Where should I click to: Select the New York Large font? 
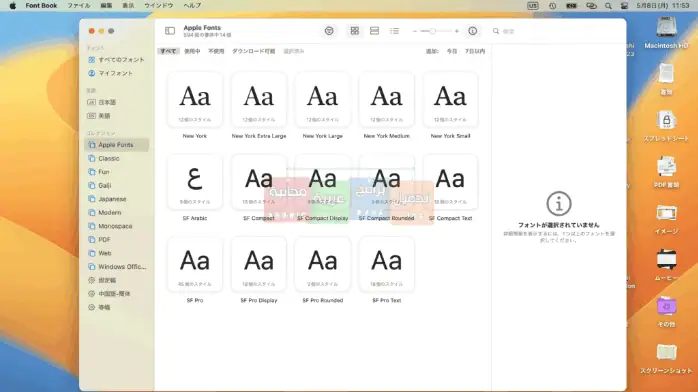click(322, 100)
